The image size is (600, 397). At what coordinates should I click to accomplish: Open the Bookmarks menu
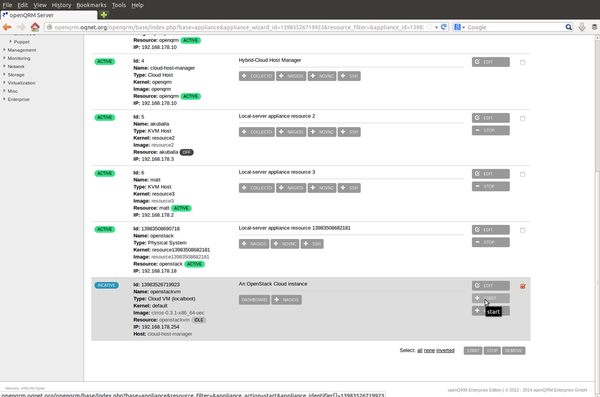[x=91, y=5]
